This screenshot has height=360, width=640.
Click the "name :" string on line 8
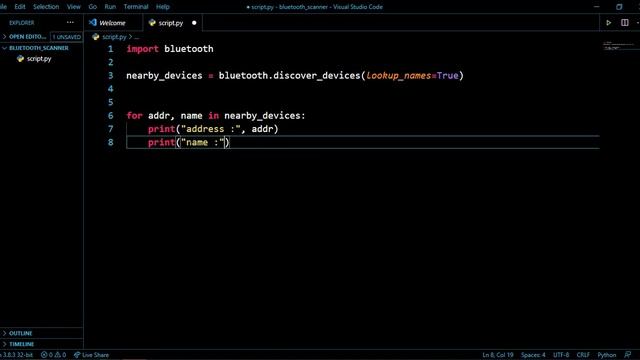click(x=202, y=142)
